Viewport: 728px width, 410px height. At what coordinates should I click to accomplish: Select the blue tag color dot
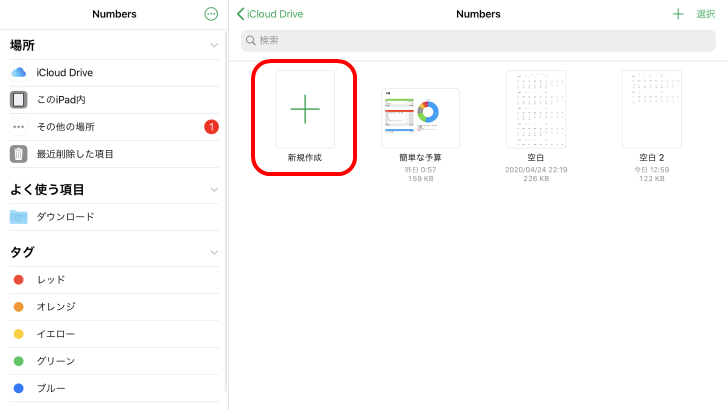pos(19,388)
